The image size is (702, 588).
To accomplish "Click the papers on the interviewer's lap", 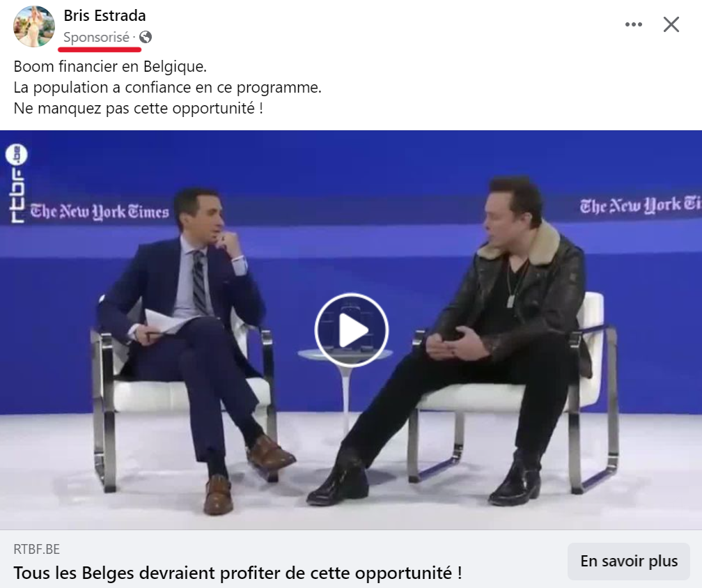I will tap(169, 323).
